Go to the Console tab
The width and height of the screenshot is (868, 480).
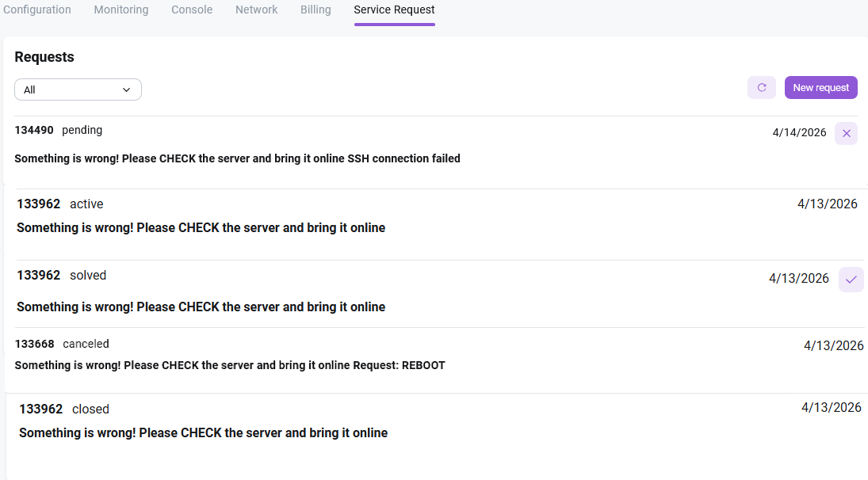point(192,10)
